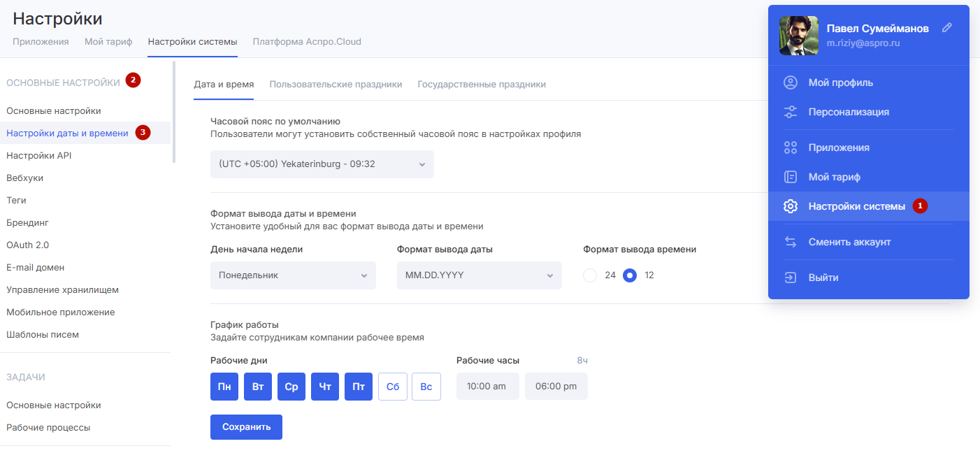The image size is (980, 453).
Task: Open Брендинг in the sidebar
Action: point(27,222)
